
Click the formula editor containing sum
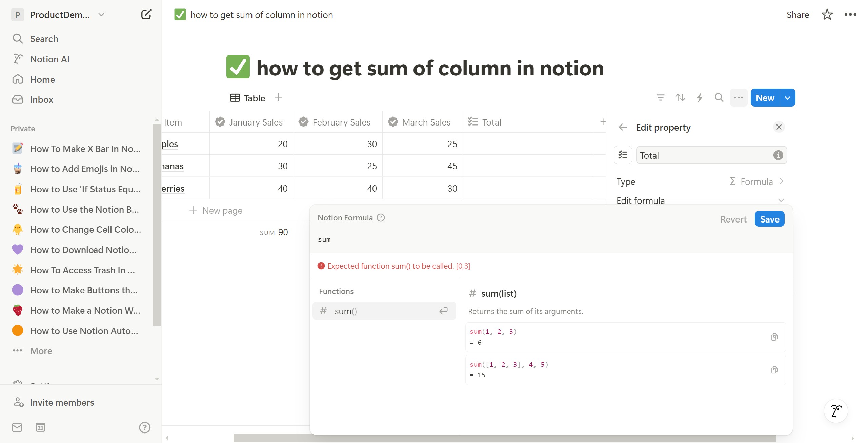[x=551, y=239]
